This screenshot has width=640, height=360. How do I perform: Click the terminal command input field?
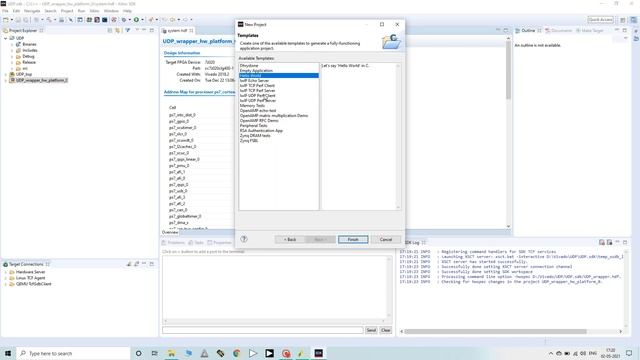point(262,330)
